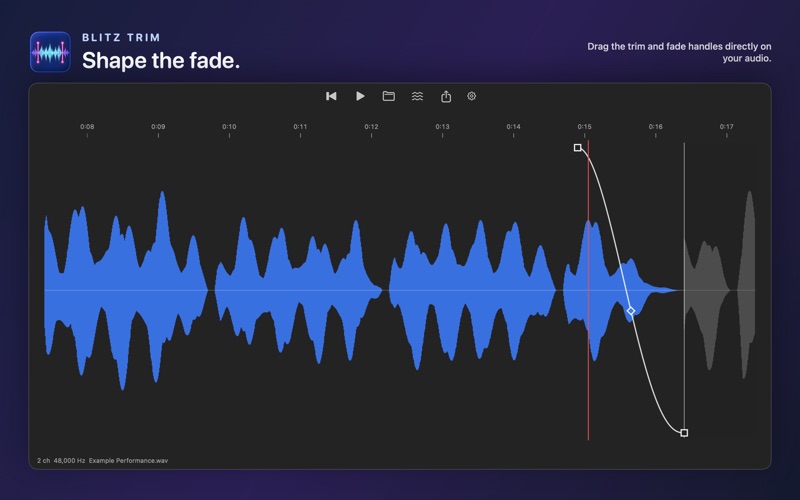This screenshot has width=800, height=500.
Task: Click the 0:09 ruler mark
Action: (158, 127)
